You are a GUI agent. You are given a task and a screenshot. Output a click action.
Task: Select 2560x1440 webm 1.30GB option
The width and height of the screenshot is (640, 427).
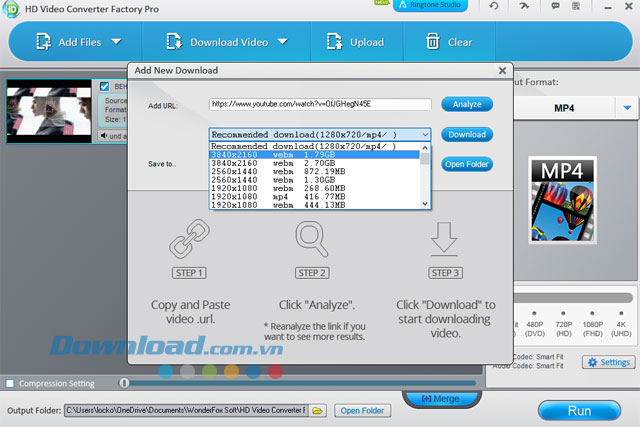click(315, 180)
